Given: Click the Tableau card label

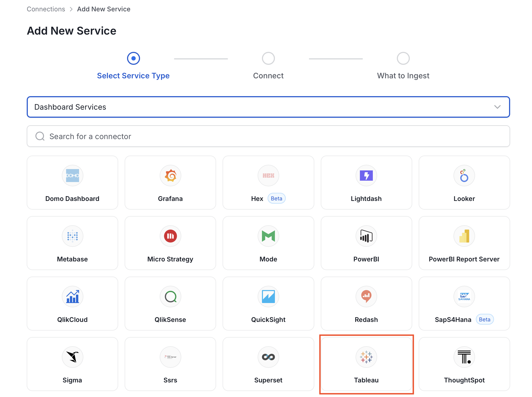Looking at the screenshot, I should (366, 380).
